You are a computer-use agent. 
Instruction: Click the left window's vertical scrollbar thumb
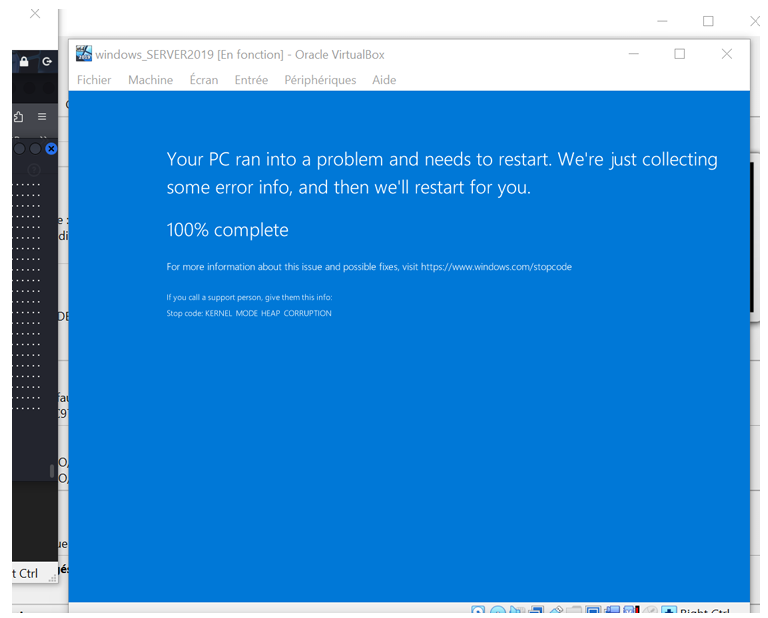(52, 471)
